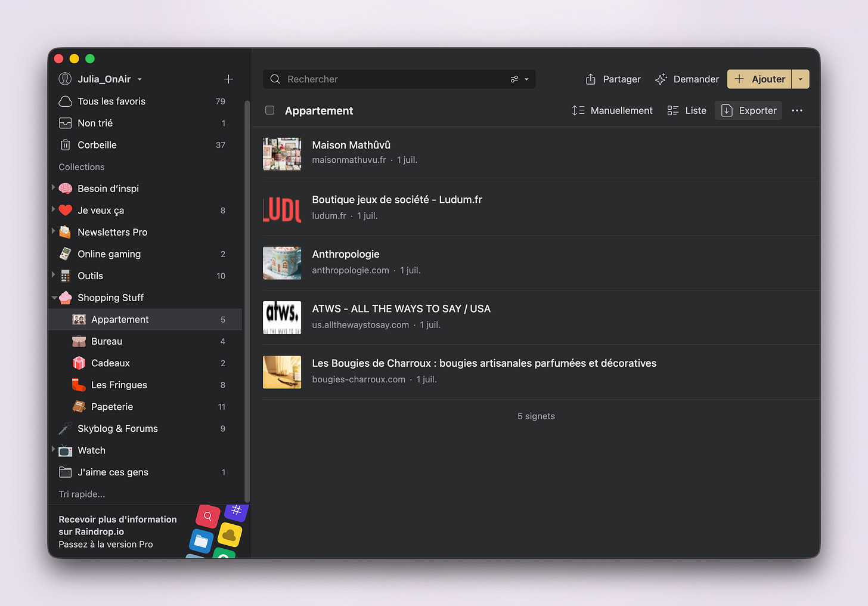868x606 pixels.
Task: Click the magnifier icon in the search bar
Action: click(x=275, y=79)
